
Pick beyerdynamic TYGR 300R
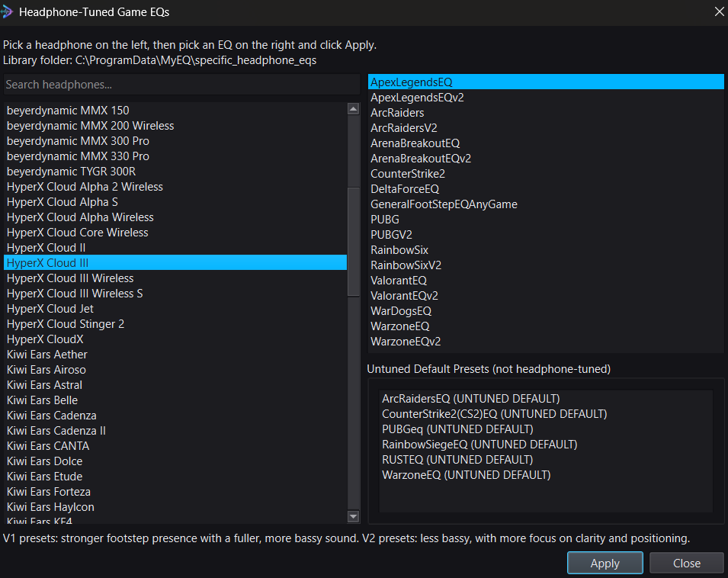(175, 172)
